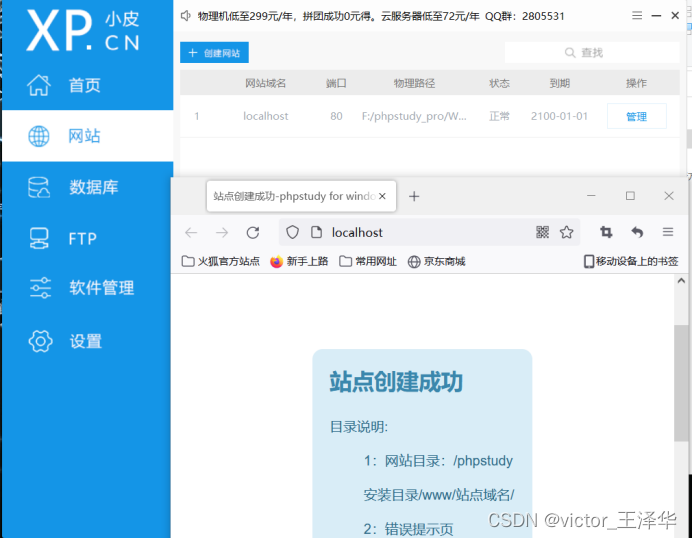
Task: Click the QR code icon in address bar
Action: (542, 232)
